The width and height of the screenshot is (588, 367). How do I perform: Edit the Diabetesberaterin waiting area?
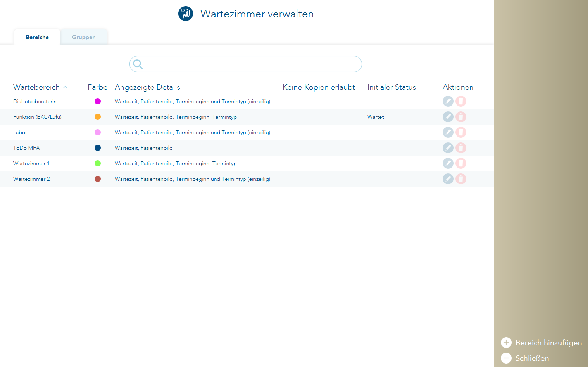point(448,101)
